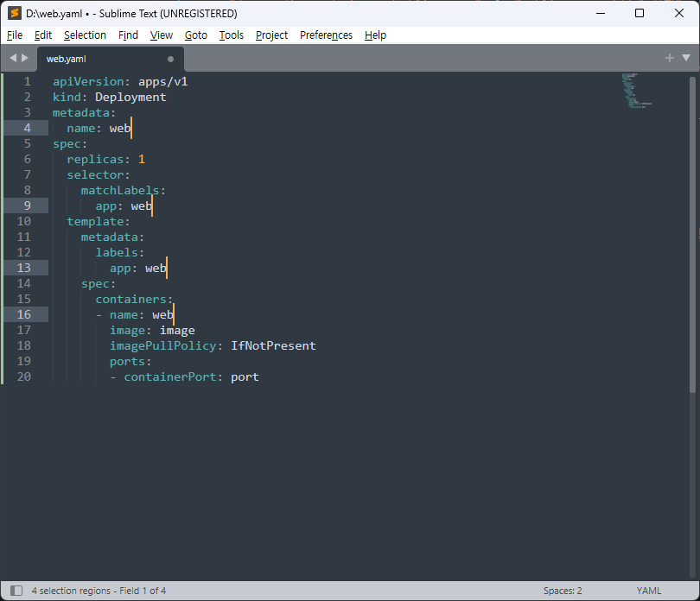The height and width of the screenshot is (601, 700).
Task: Click the unsaved-changes dot on web.yaml tab
Action: (170, 58)
